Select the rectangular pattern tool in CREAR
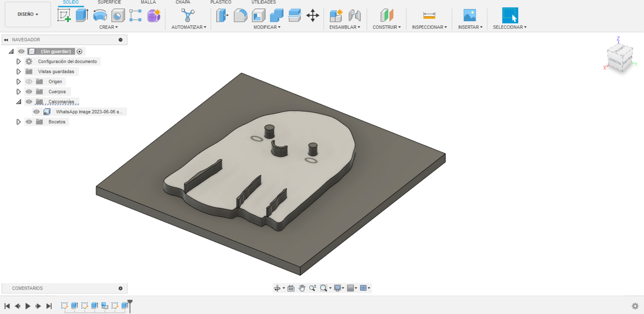Viewport: 644px width, 314px height. [136, 15]
